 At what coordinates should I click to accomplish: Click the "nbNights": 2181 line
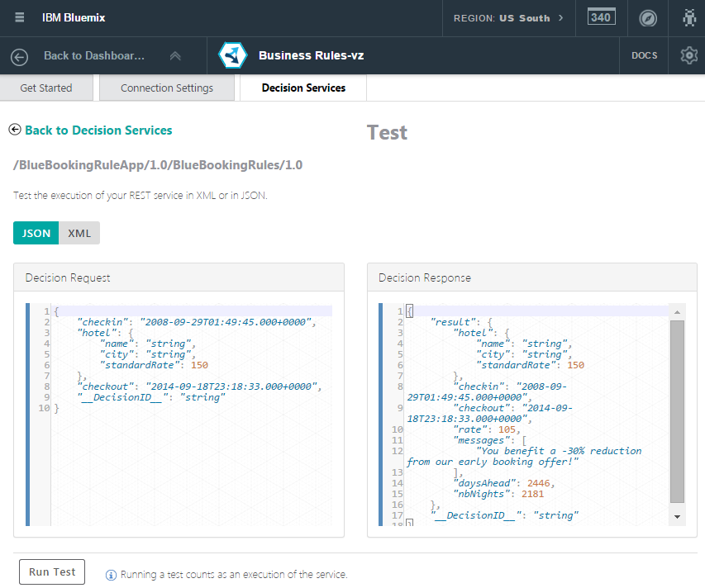[498, 494]
